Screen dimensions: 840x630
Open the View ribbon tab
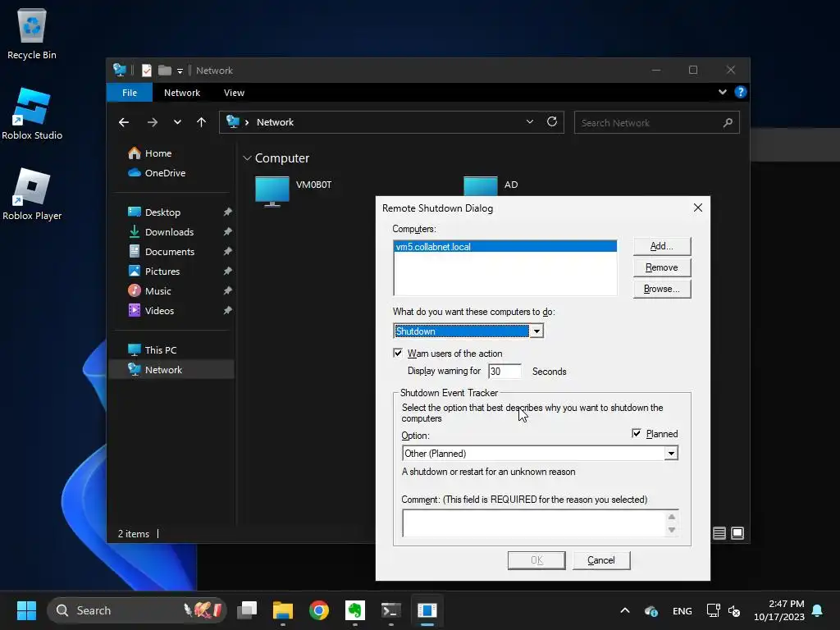(234, 93)
